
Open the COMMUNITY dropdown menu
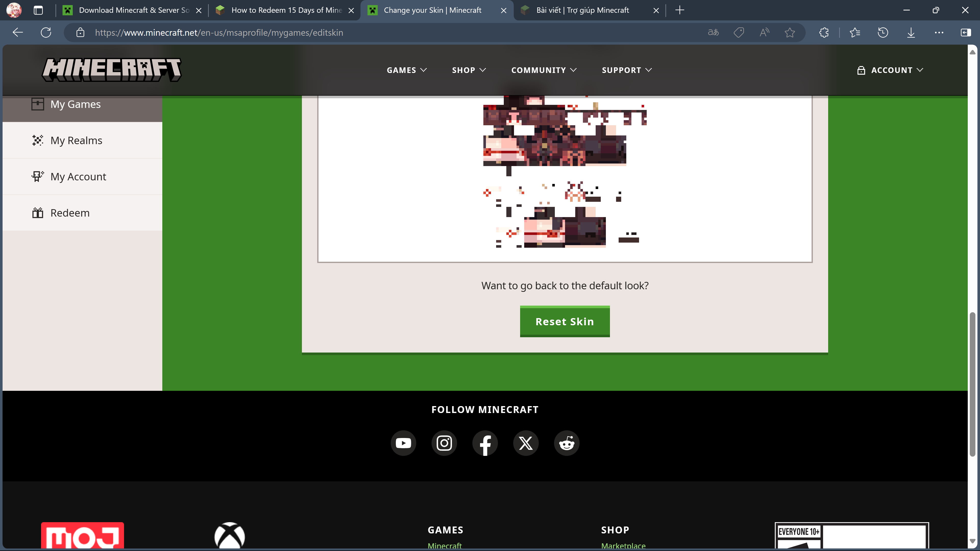click(x=544, y=70)
